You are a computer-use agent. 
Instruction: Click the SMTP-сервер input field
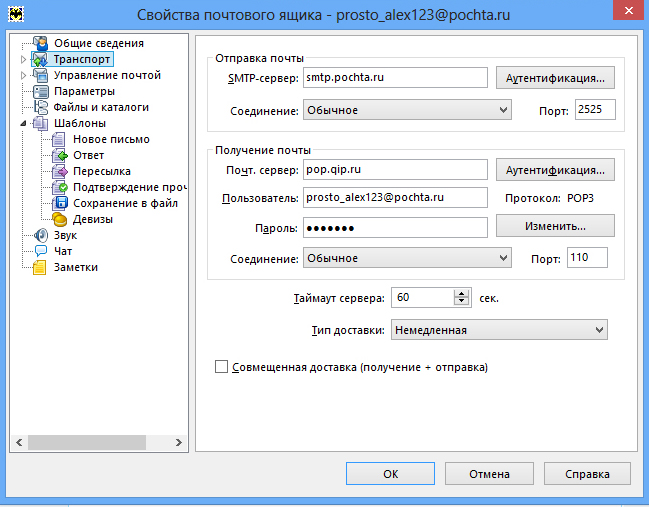click(392, 77)
